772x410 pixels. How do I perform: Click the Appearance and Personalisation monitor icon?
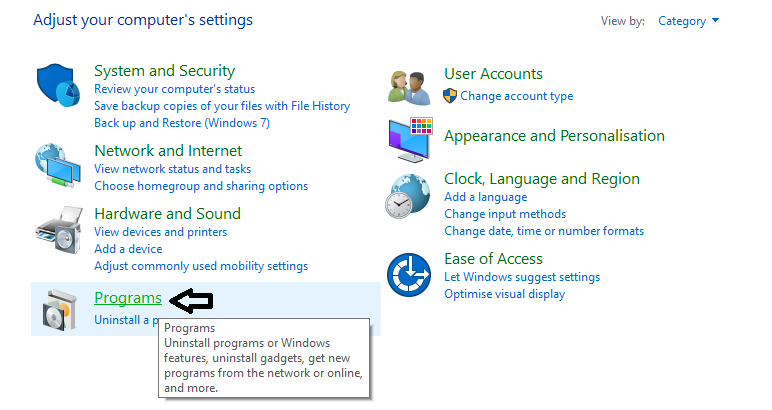(408, 138)
